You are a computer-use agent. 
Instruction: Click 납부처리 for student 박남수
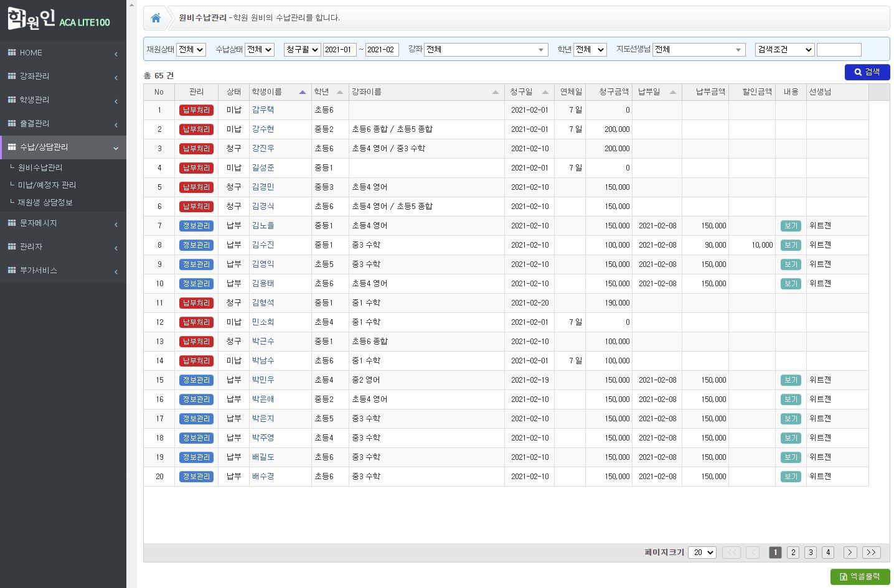click(196, 361)
